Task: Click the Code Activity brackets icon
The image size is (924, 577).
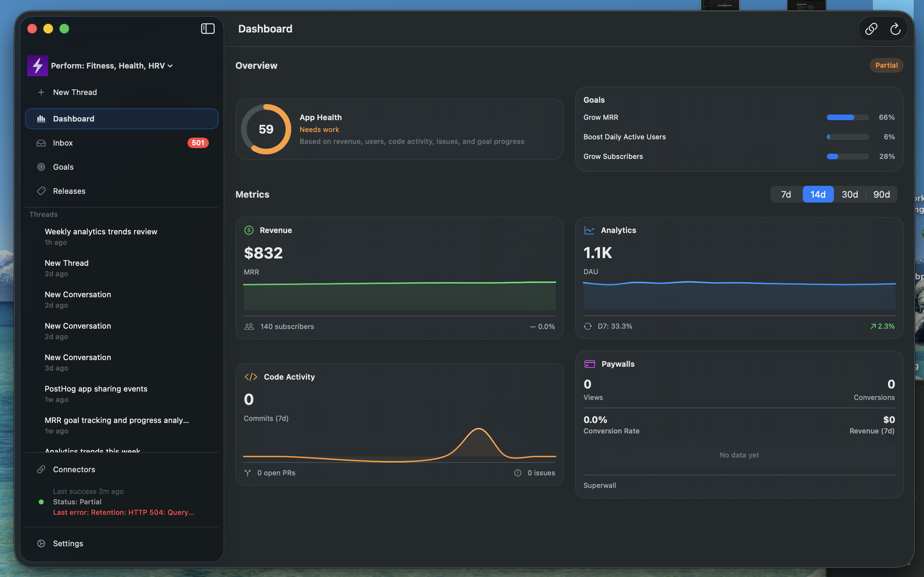Action: pos(251,377)
